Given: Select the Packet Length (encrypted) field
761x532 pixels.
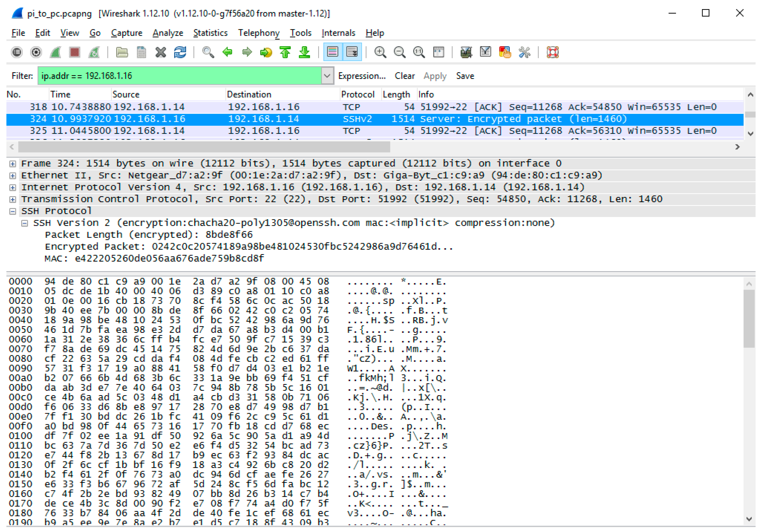Looking at the screenshot, I should pos(149,235).
